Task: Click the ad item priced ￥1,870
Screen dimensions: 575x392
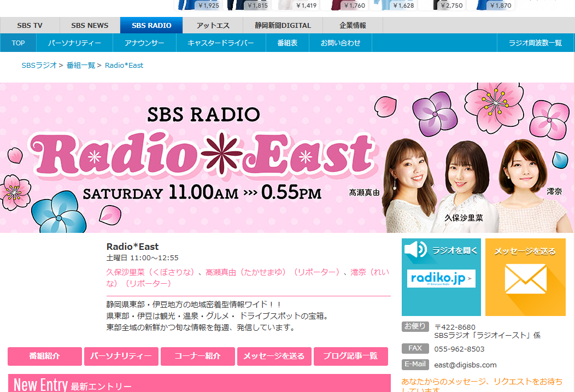Action: coord(491,5)
